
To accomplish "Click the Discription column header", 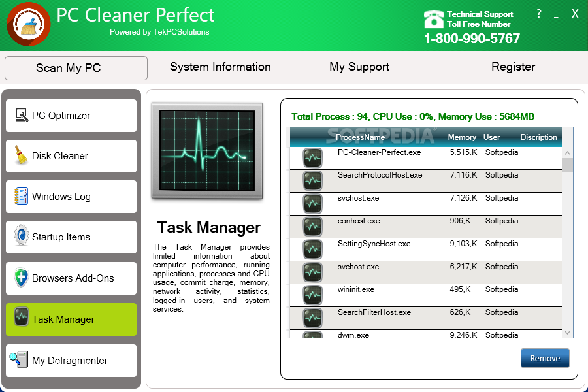I will tap(538, 137).
